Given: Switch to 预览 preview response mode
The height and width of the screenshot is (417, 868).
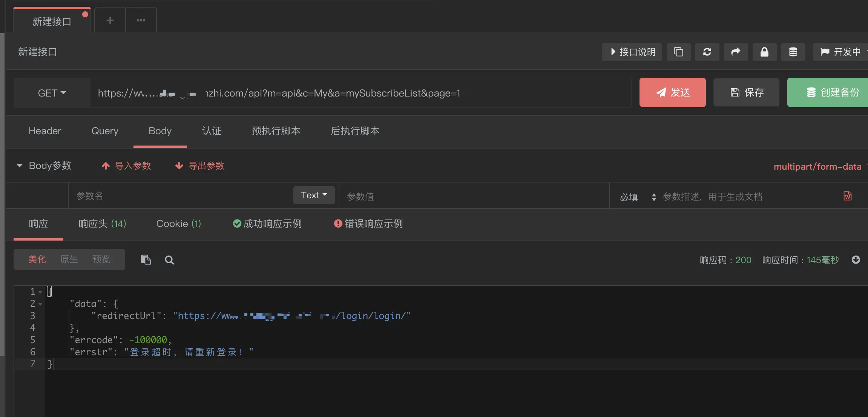Looking at the screenshot, I should click(x=100, y=259).
